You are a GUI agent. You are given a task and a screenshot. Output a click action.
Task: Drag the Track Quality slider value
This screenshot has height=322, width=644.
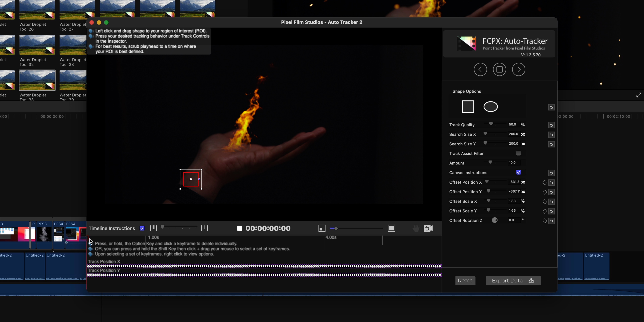pyautogui.click(x=491, y=124)
